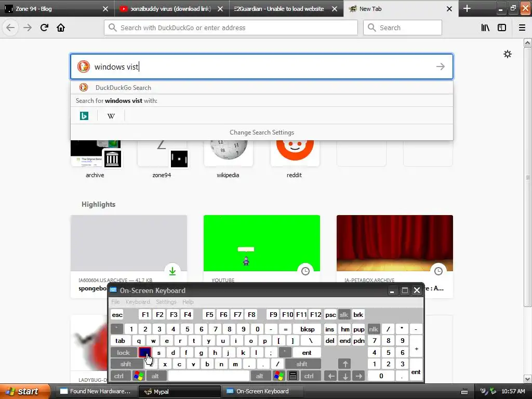Viewport: 532px width, 399px height.
Task: Open the On-Screen Keyboard Help menu
Action: (188, 302)
